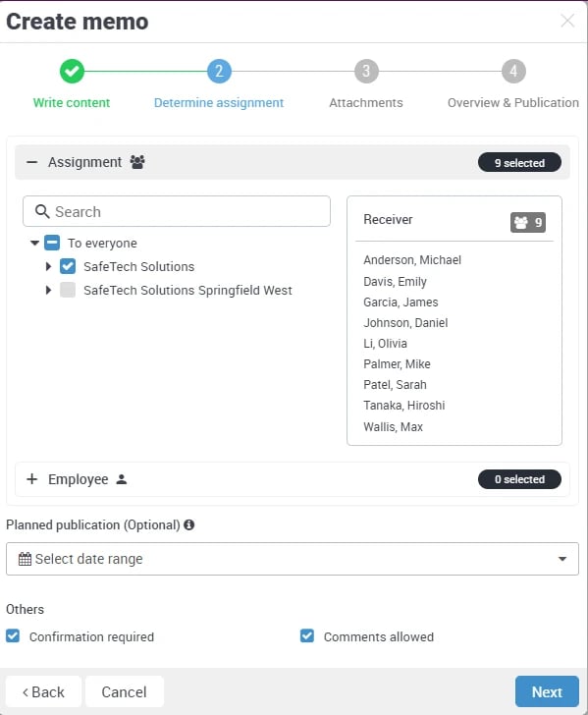This screenshot has height=715, width=588.
Task: Go to Overview & Publication step
Action: (513, 71)
